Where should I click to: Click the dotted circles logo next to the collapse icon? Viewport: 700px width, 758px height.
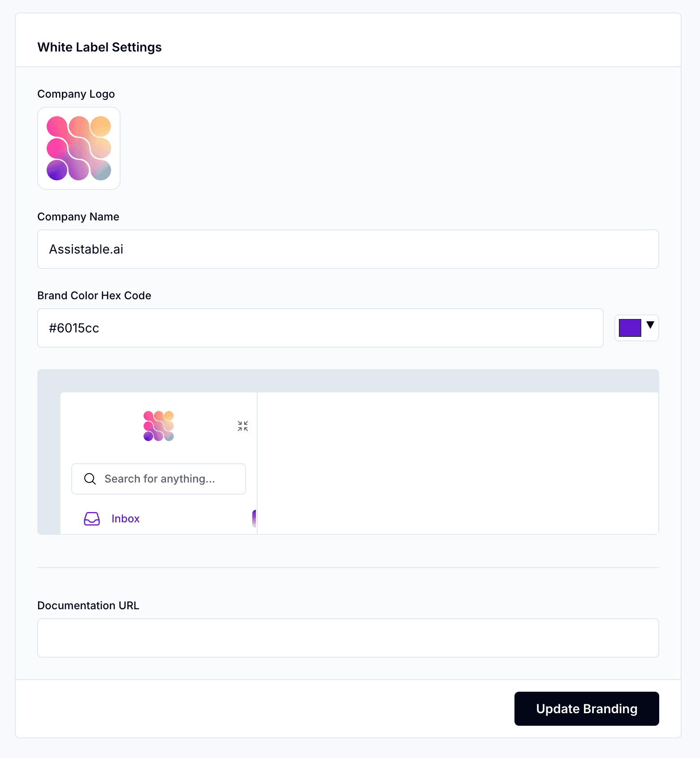(158, 426)
